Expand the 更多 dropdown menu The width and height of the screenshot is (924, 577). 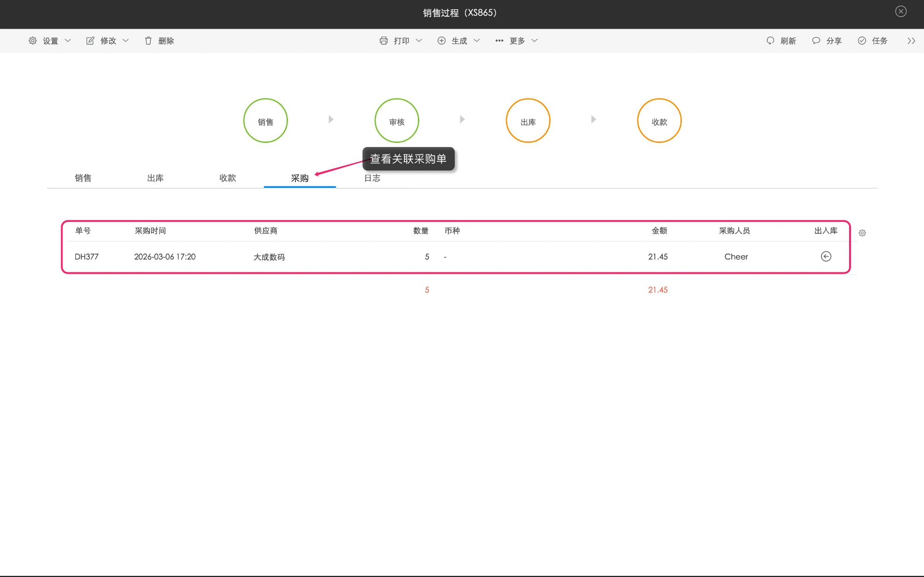click(535, 41)
